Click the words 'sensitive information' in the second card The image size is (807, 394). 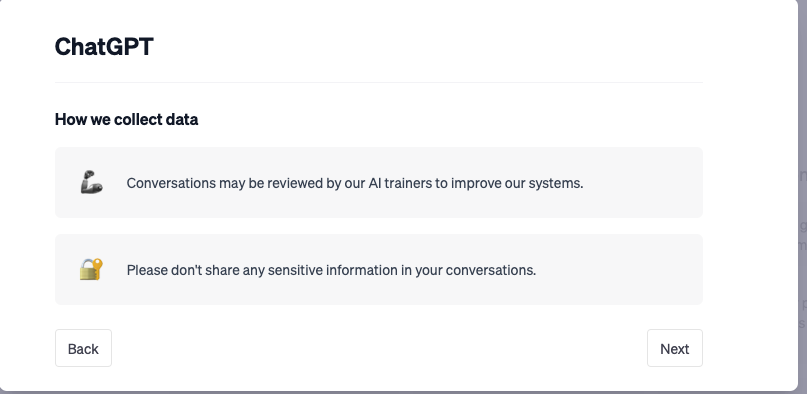coord(340,270)
